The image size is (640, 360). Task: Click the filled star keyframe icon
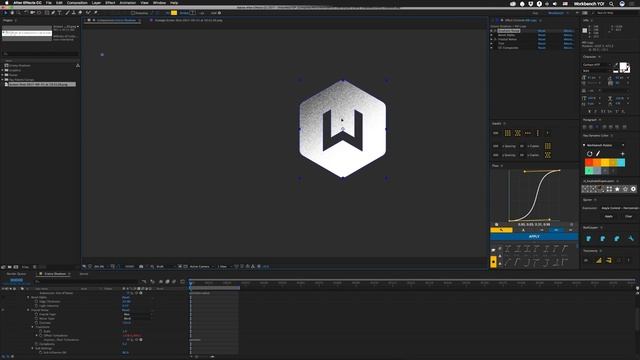pyautogui.click(x=617, y=189)
